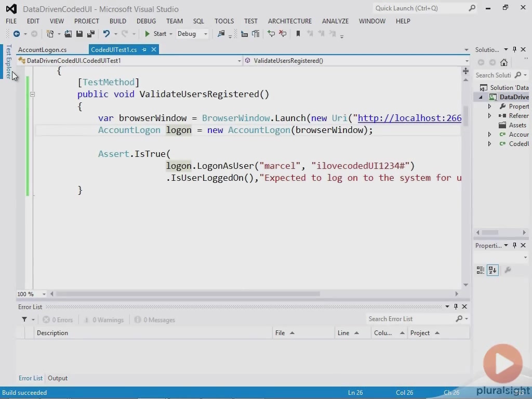Open the TEST menu

point(251,21)
